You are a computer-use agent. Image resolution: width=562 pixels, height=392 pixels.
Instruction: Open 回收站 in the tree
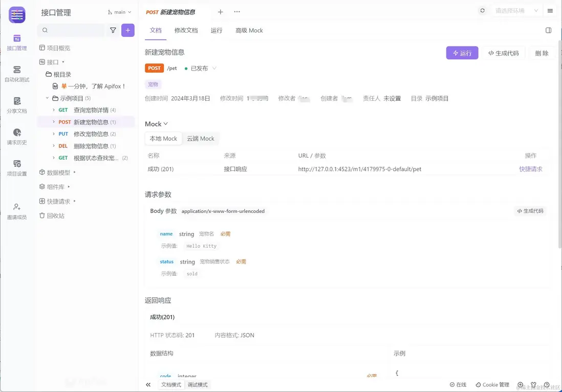[x=52, y=216]
